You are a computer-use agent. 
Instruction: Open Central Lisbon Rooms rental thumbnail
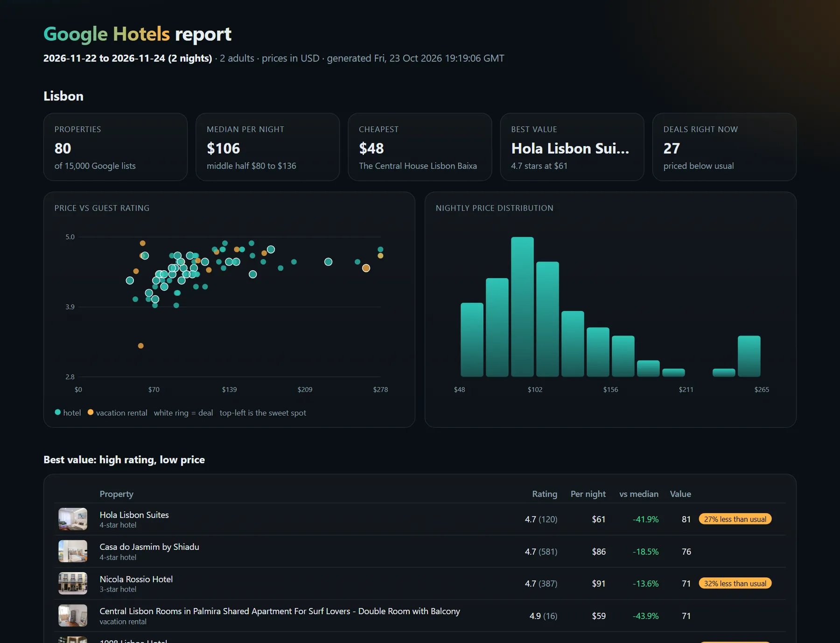pyautogui.click(x=73, y=615)
